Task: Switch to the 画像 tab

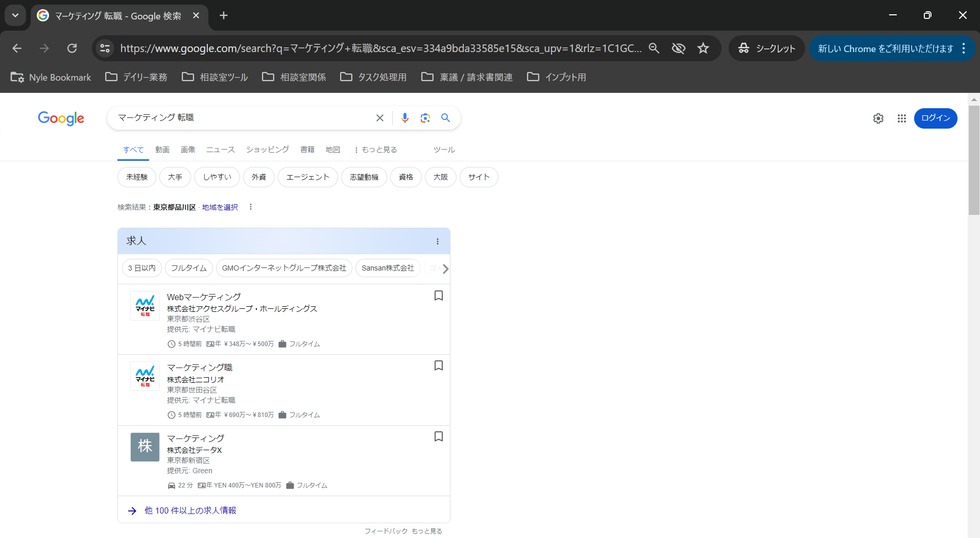Action: pyautogui.click(x=188, y=150)
